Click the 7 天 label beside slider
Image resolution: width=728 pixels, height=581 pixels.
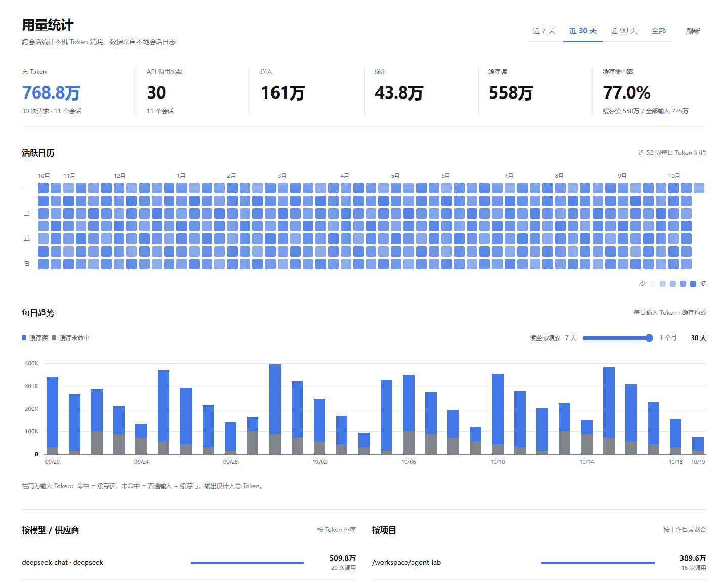tap(571, 338)
